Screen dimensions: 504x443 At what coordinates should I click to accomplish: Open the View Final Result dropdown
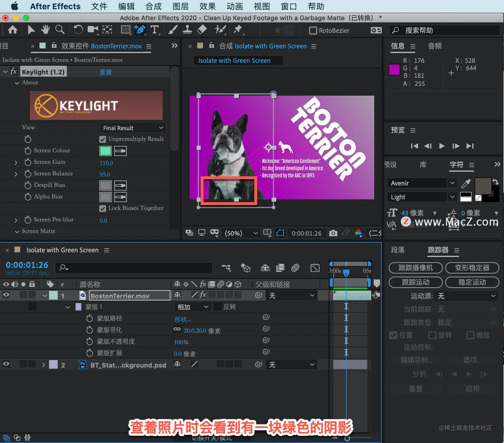click(x=133, y=128)
